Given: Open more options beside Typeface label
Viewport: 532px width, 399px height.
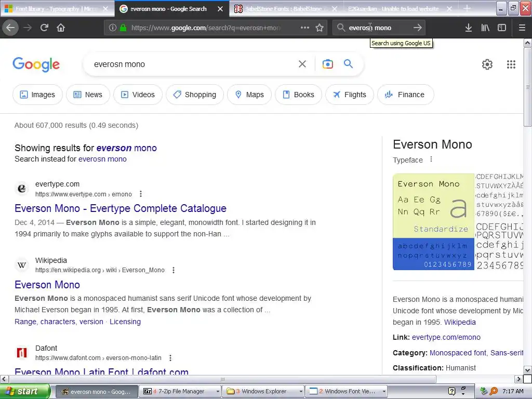Looking at the screenshot, I should click(431, 159).
